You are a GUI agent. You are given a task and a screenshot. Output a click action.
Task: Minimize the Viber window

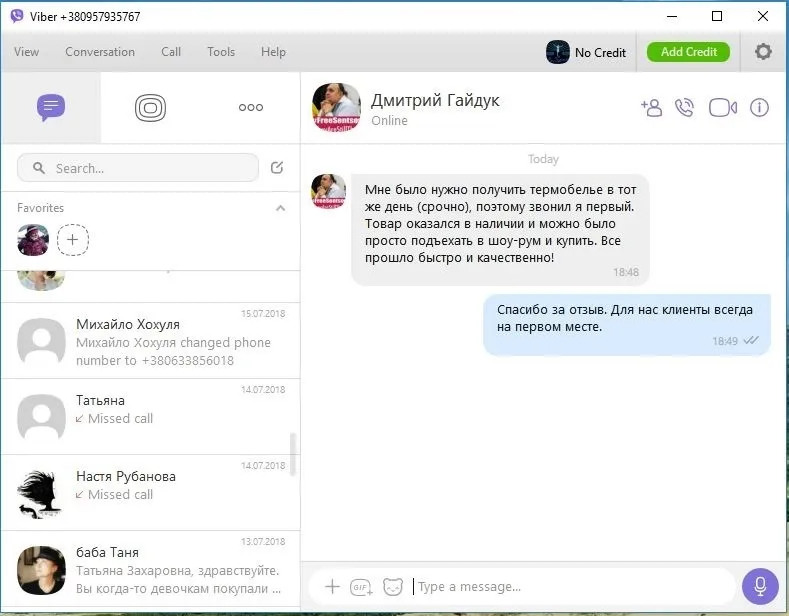[672, 16]
